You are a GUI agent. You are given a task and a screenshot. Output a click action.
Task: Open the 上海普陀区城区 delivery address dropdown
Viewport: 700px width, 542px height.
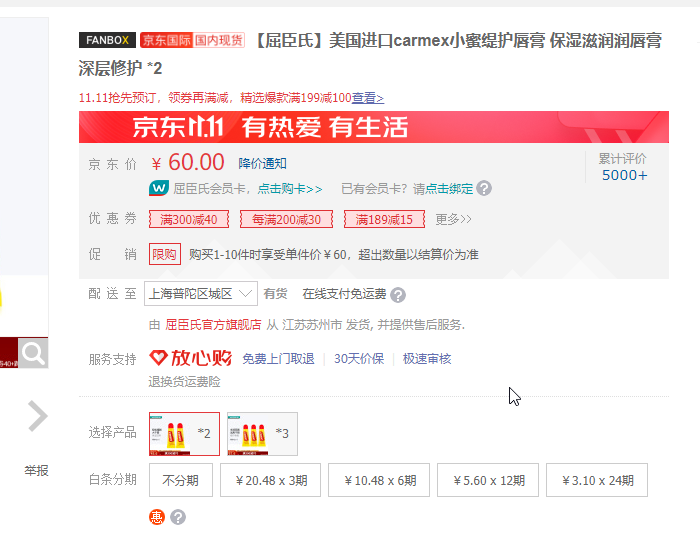point(201,293)
